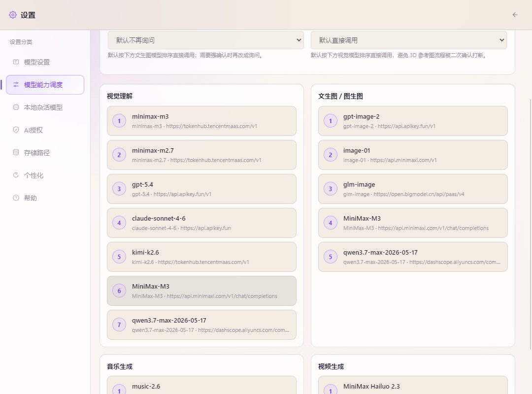Screen dimensions: 532x394
Task: Select the gpt-5.4 model card
Action: 201,189
